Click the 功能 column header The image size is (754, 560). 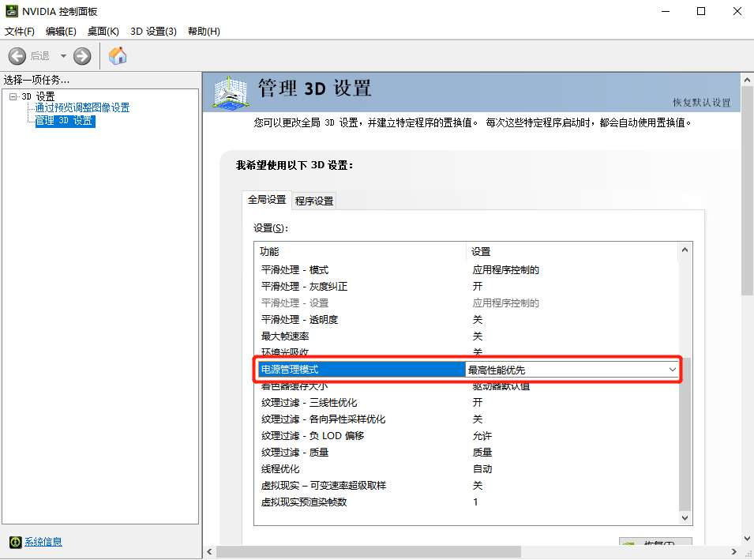point(360,252)
